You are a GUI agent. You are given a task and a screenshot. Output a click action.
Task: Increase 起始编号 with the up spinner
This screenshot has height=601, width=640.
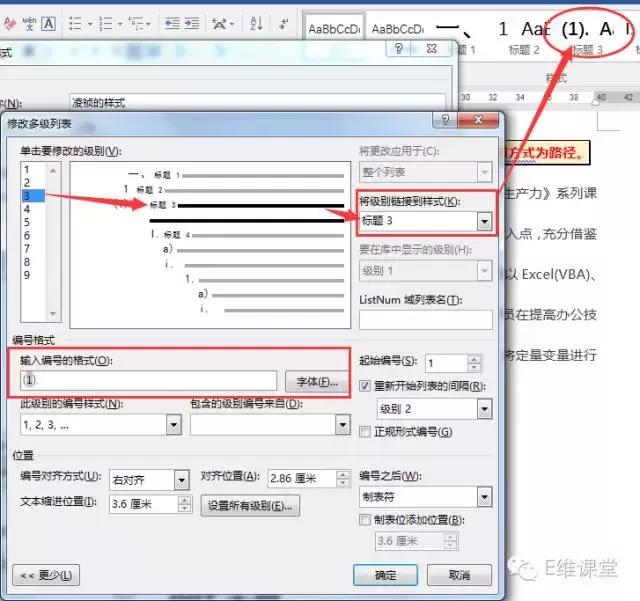(x=474, y=359)
